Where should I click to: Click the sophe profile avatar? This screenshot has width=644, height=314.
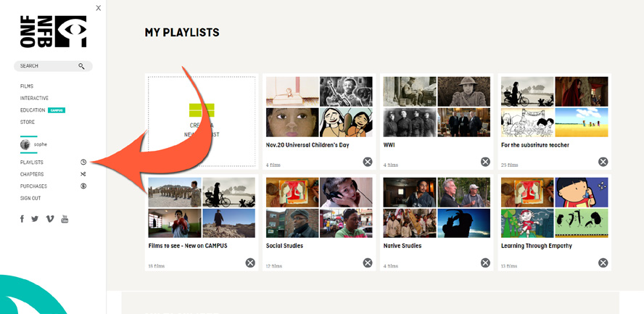click(25, 144)
